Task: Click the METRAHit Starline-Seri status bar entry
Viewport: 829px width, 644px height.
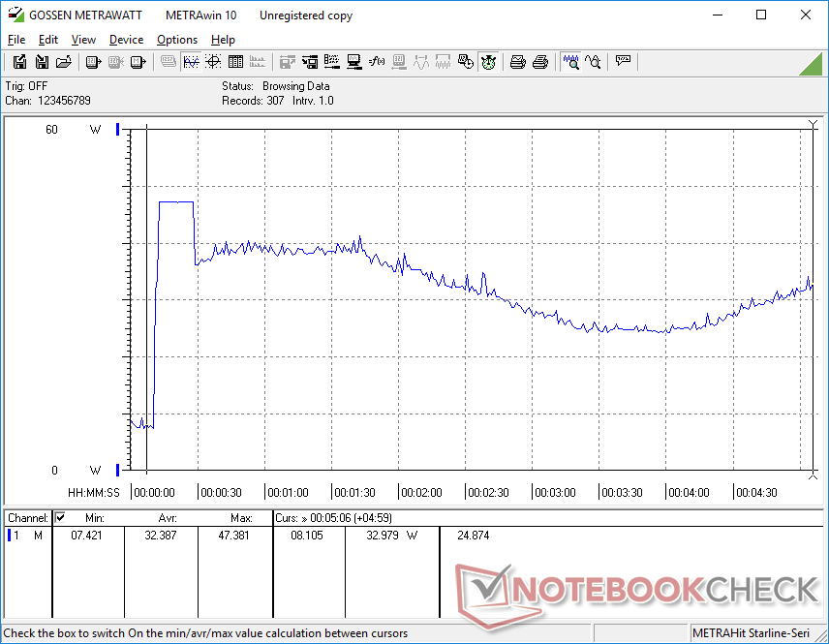Action: point(751,633)
